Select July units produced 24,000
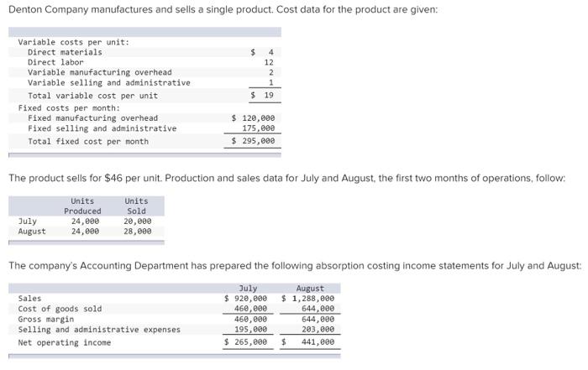 pyautogui.click(x=85, y=221)
